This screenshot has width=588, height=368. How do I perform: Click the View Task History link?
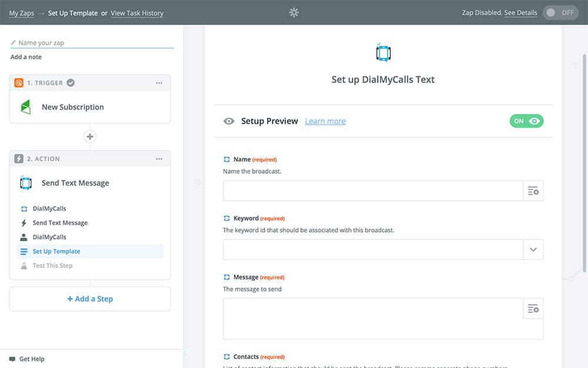[x=137, y=13]
